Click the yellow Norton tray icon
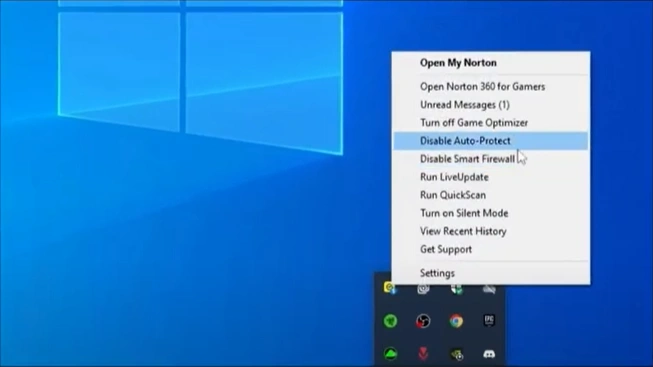 390,287
